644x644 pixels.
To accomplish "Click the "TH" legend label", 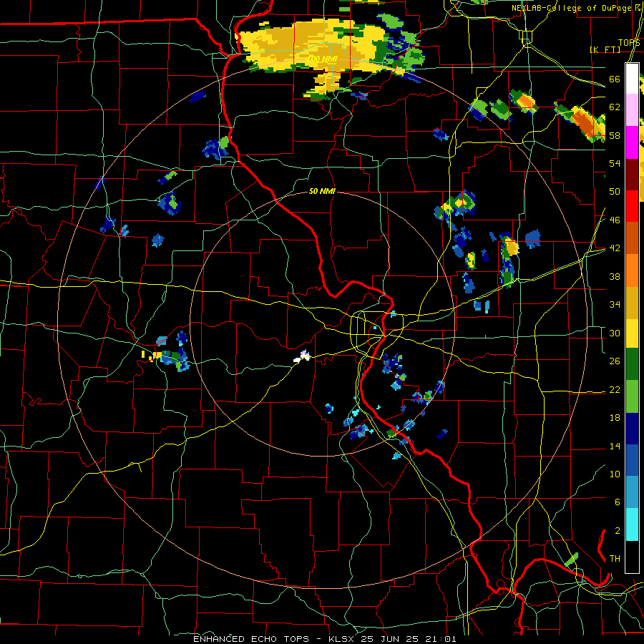I will coord(615,559).
